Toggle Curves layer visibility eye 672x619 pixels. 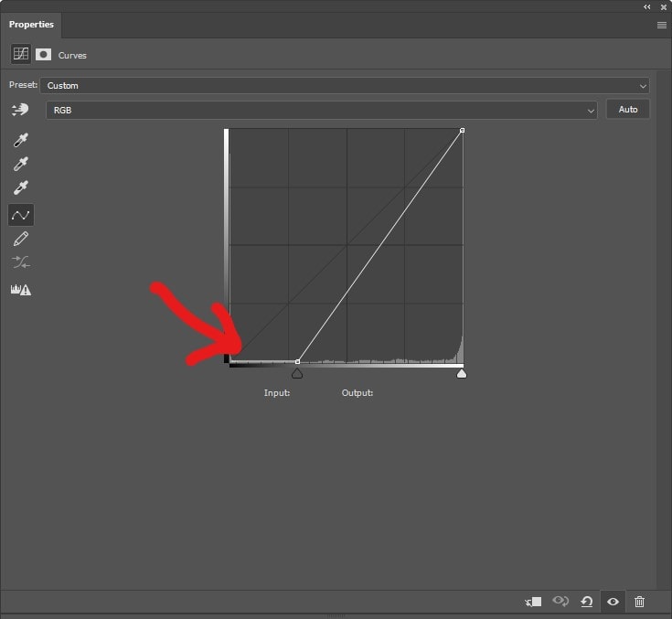click(x=613, y=602)
